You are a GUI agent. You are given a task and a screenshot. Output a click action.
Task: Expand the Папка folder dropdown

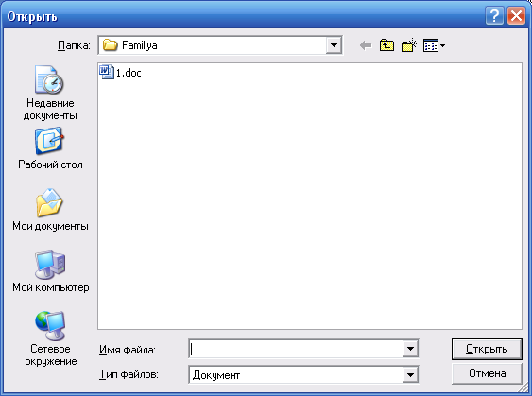point(334,45)
